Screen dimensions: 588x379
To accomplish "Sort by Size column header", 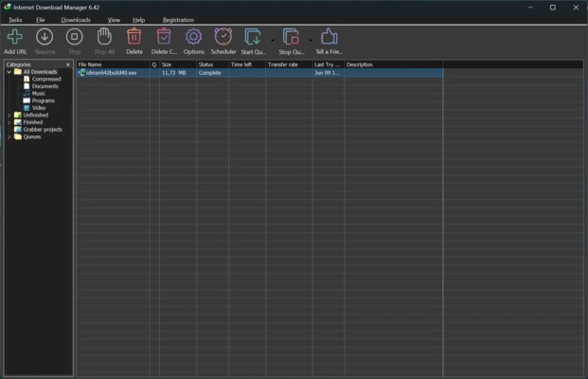I will 178,64.
